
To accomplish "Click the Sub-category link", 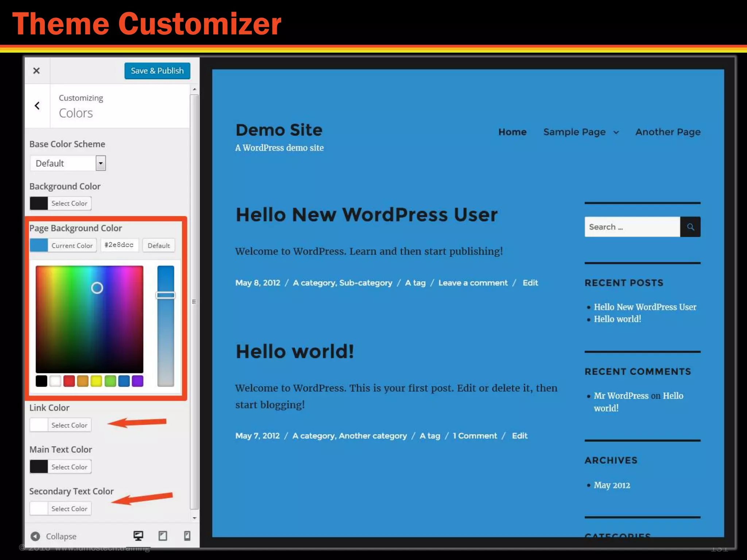I will tap(366, 283).
